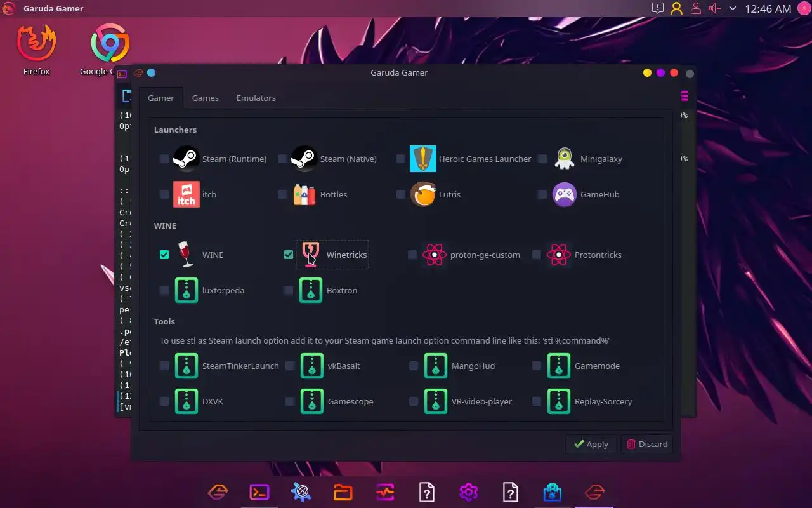Click the blue circle pin in Garuda Gamer titlebar
812x508 pixels.
coord(151,72)
